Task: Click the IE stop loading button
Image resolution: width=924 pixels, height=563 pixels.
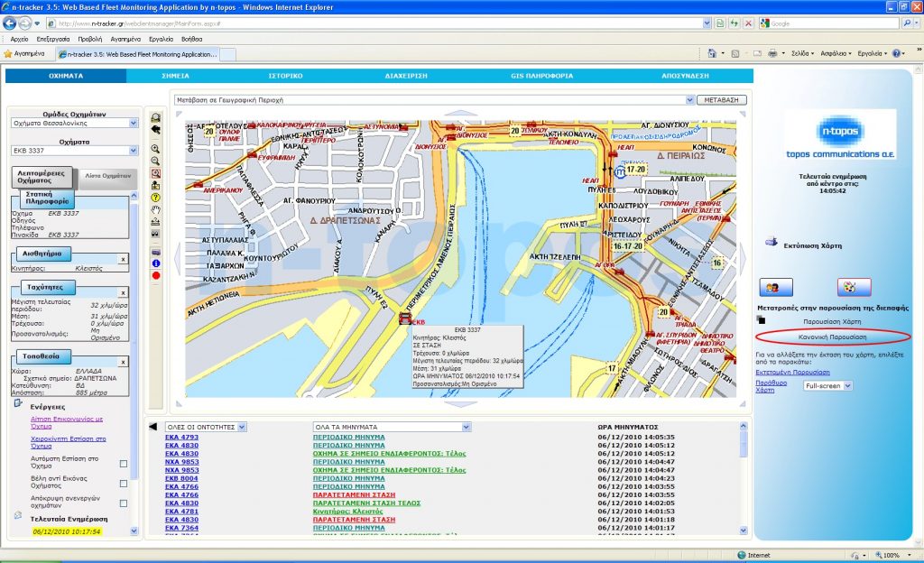Action: [x=748, y=23]
